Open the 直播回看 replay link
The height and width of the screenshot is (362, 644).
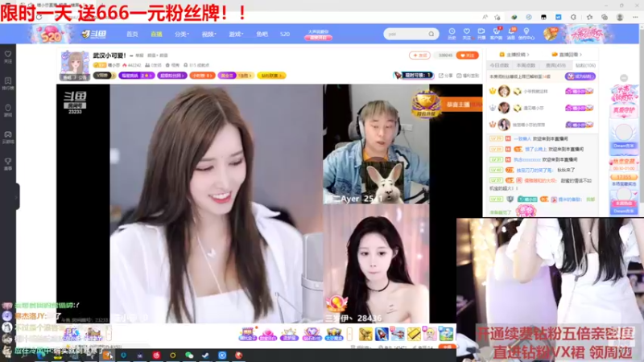point(567,55)
